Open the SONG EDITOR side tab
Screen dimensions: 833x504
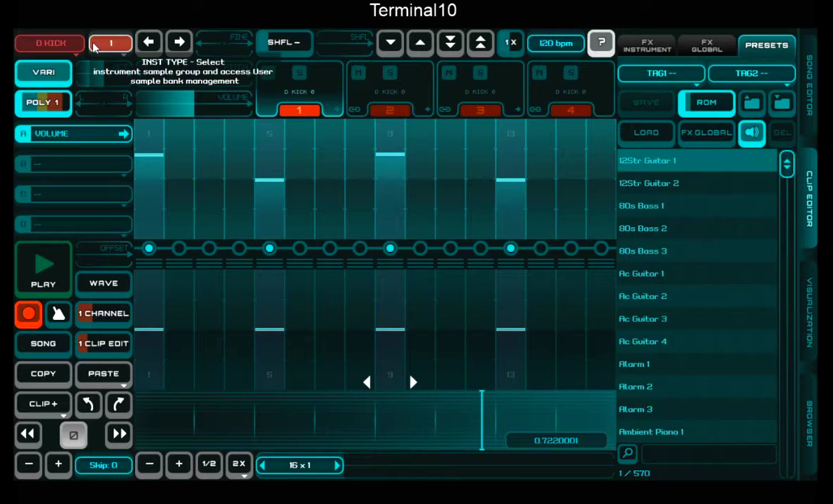pyautogui.click(x=810, y=85)
